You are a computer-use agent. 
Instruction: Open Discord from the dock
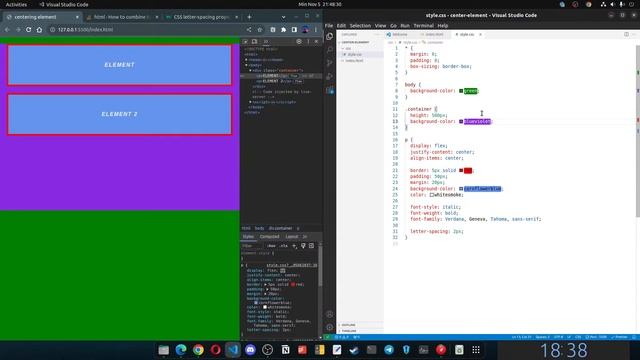(x=250, y=350)
